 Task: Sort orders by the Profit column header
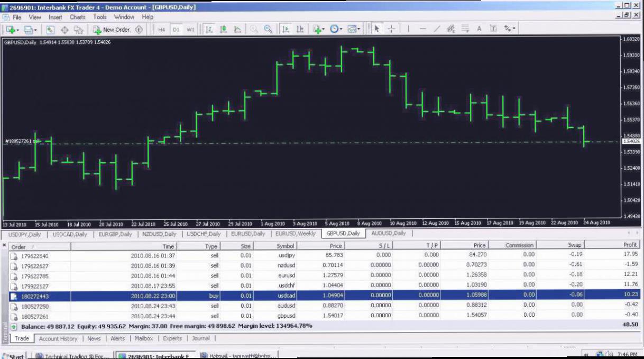point(612,245)
